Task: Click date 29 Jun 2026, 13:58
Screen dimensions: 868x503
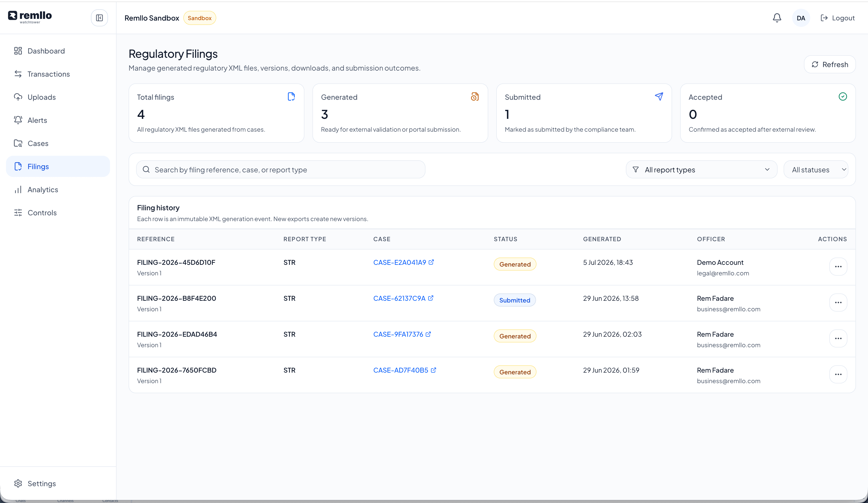Action: pyautogui.click(x=611, y=298)
